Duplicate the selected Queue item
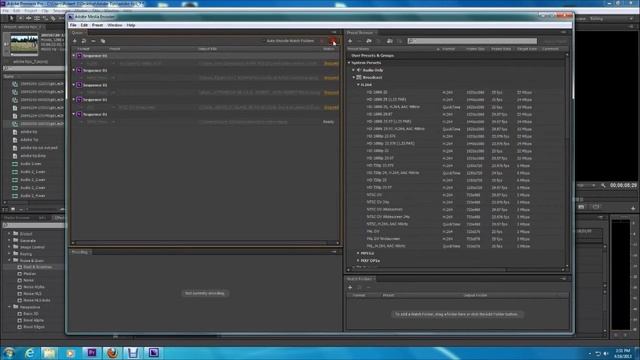Screen dimensions: 640x360 click(x=103, y=41)
